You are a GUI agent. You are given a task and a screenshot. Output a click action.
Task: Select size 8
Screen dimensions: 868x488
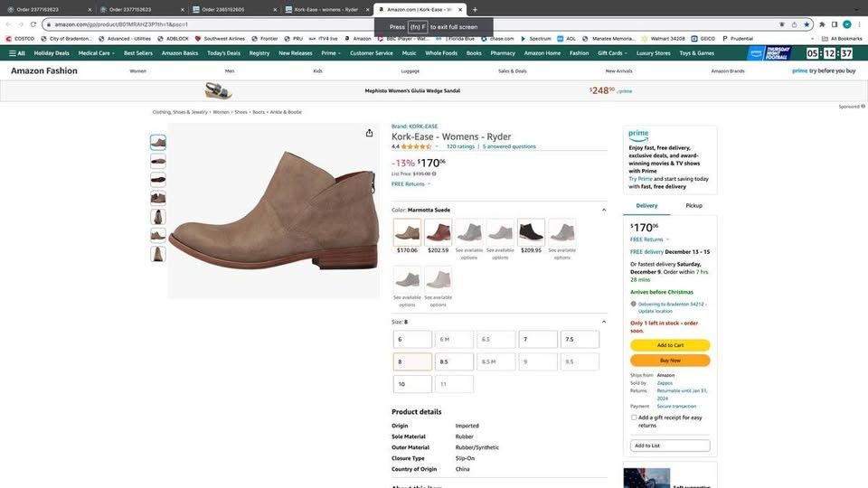tap(412, 361)
